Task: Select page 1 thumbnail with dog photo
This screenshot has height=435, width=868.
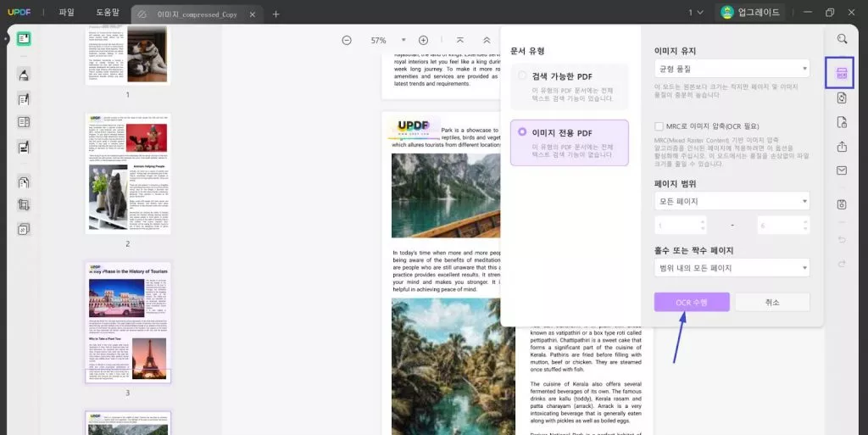Action: [x=128, y=55]
